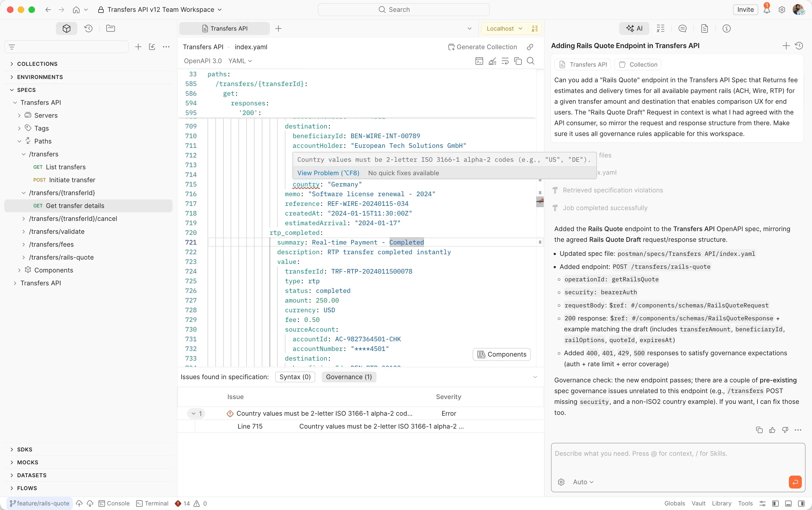Start a new AI chat with plus icon
Screen dimensions: 812x510
(x=786, y=46)
